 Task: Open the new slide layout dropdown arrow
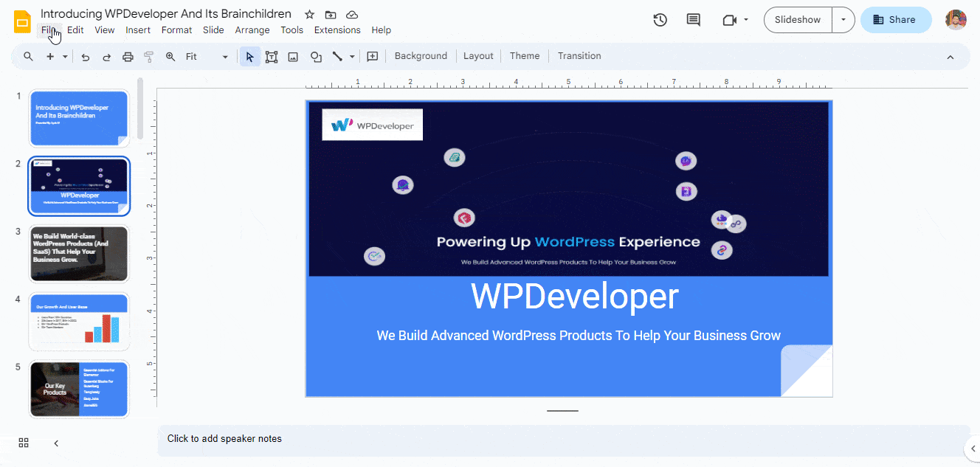(65, 56)
